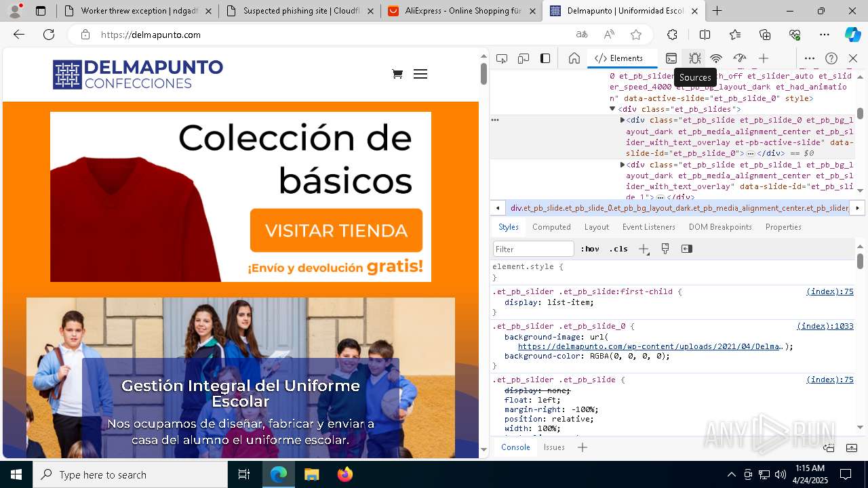Toggle split screen view icon
The width and height of the screenshot is (868, 488).
coord(705,35)
